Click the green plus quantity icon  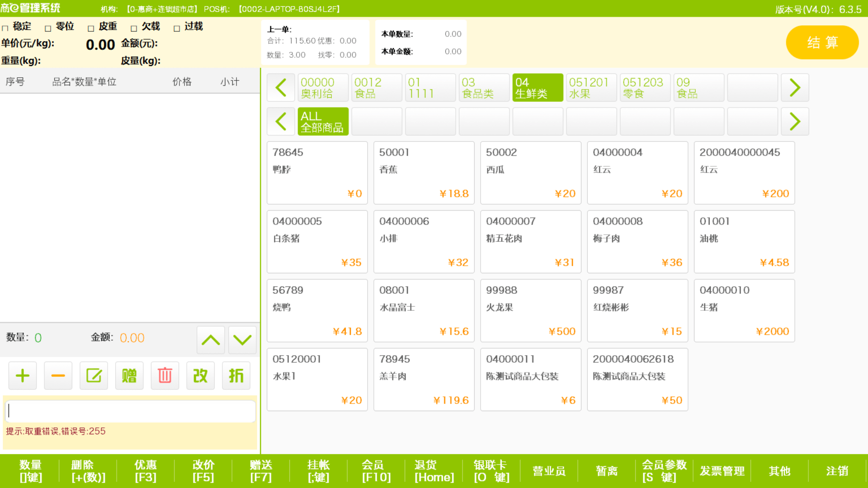coord(23,375)
